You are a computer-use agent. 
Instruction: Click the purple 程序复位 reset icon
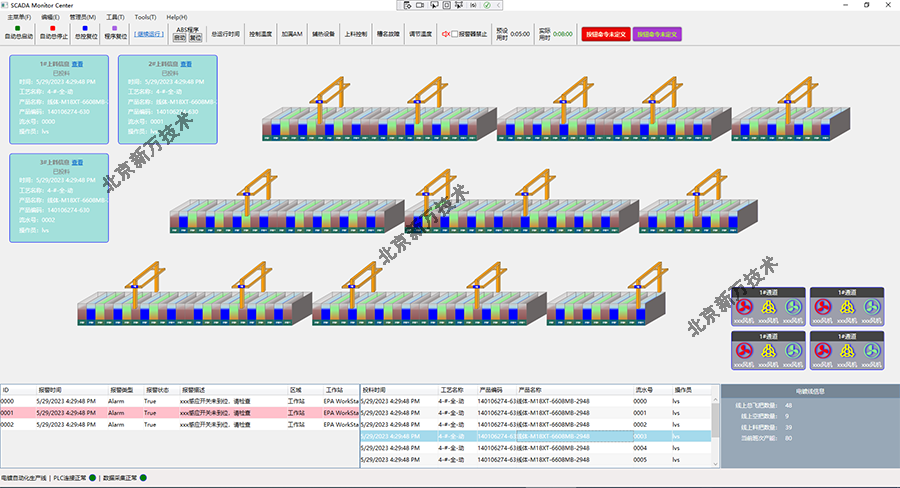point(115,28)
